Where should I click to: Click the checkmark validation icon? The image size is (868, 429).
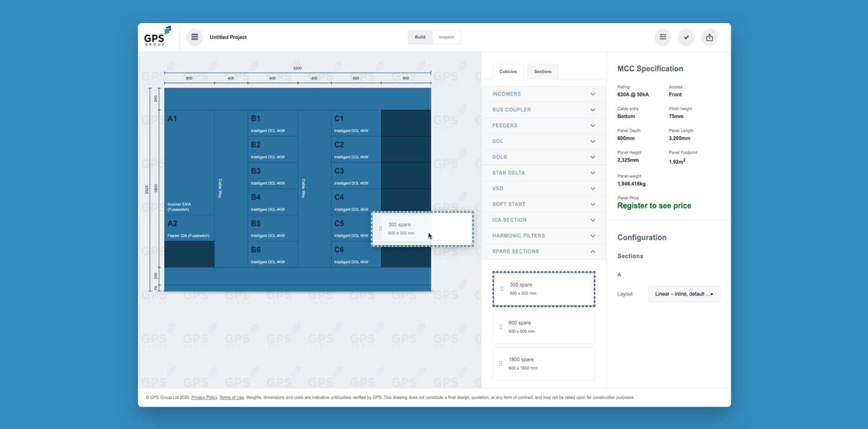point(686,37)
